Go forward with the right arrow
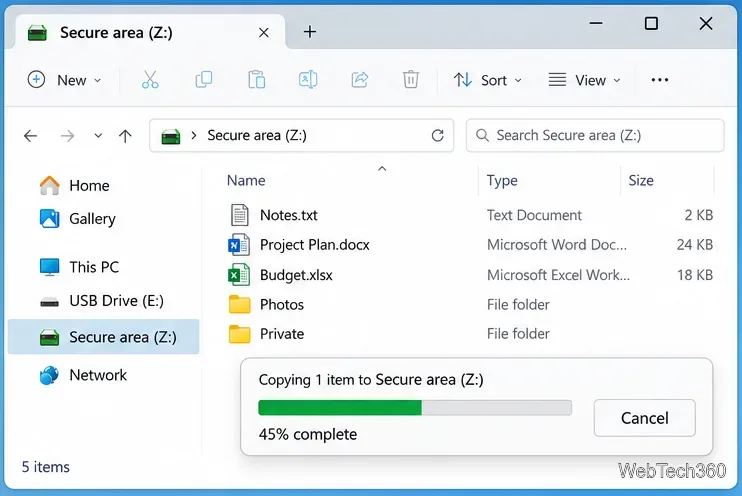 coord(67,136)
